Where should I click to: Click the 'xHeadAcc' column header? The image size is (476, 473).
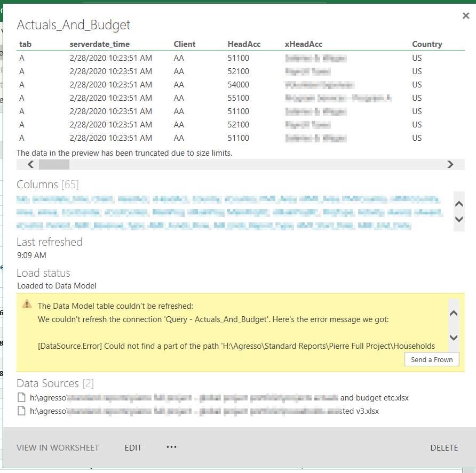(x=304, y=44)
